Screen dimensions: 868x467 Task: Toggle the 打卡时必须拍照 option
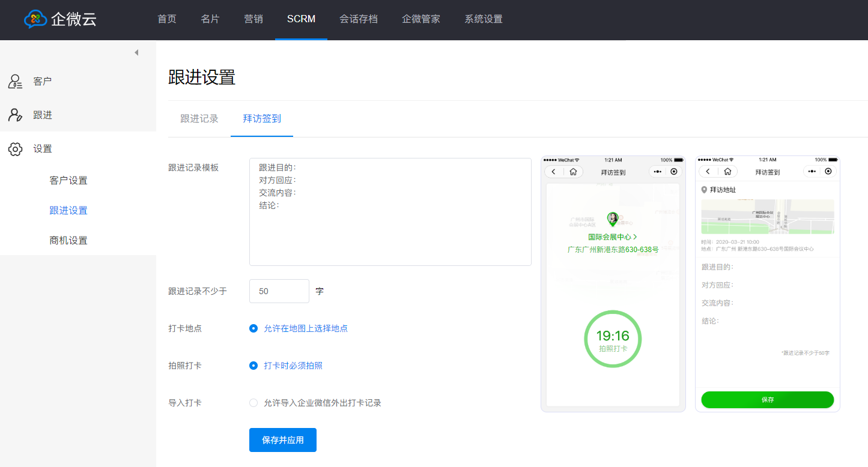coord(253,366)
